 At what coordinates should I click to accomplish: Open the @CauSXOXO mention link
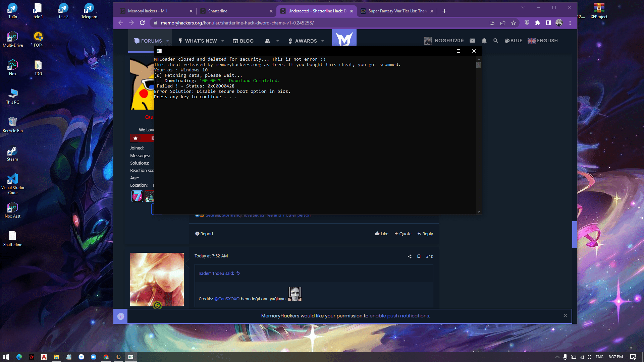[227, 299]
